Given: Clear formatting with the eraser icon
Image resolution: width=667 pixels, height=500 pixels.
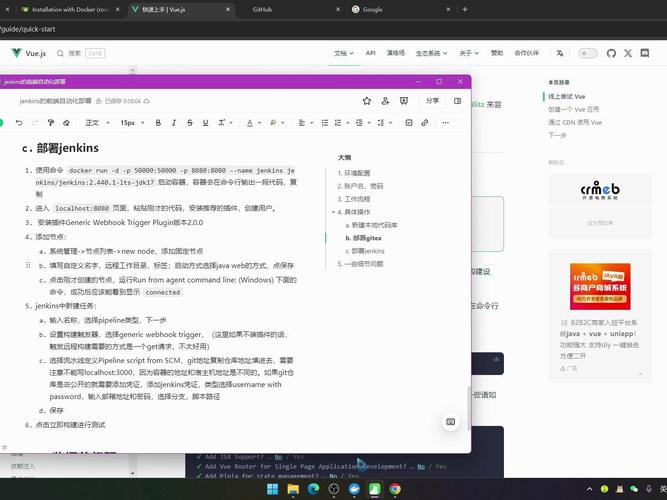Looking at the screenshot, I should (66, 123).
